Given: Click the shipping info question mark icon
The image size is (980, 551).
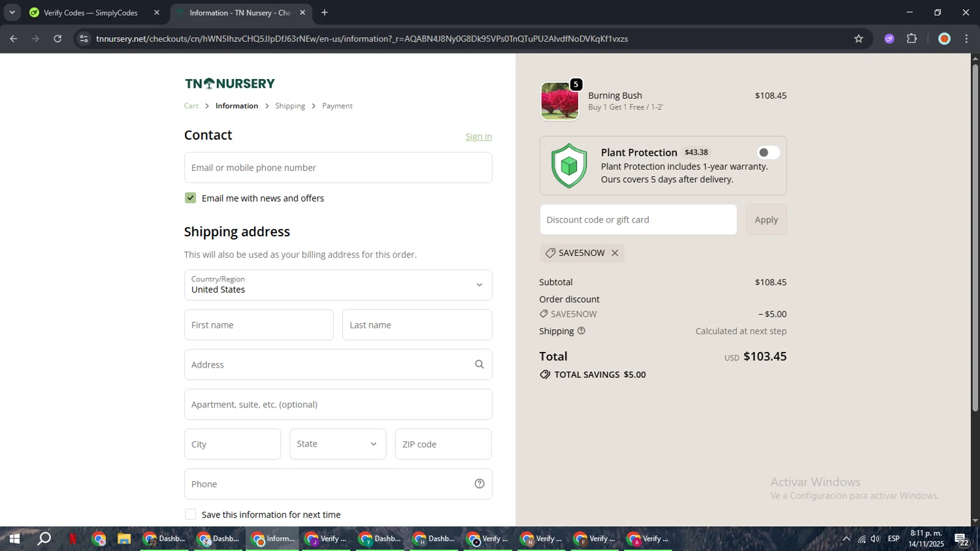Looking at the screenshot, I should point(581,331).
